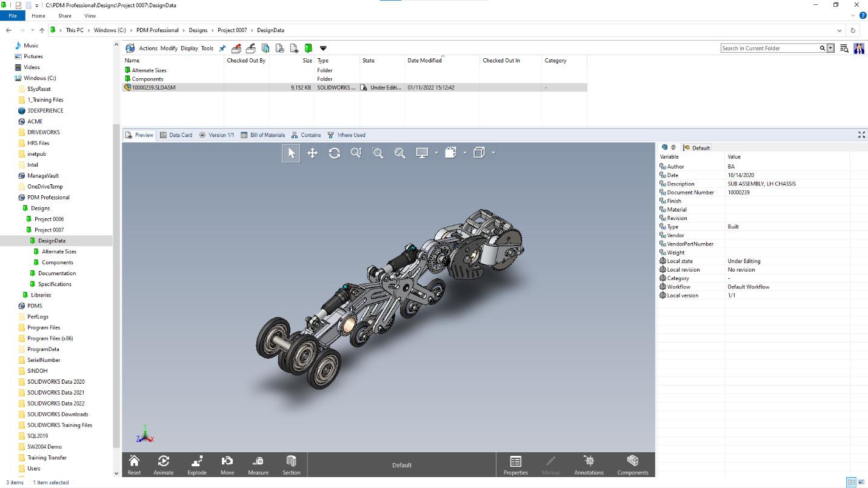Click the display style cube icon
The height and width of the screenshot is (488, 868).
click(x=450, y=153)
